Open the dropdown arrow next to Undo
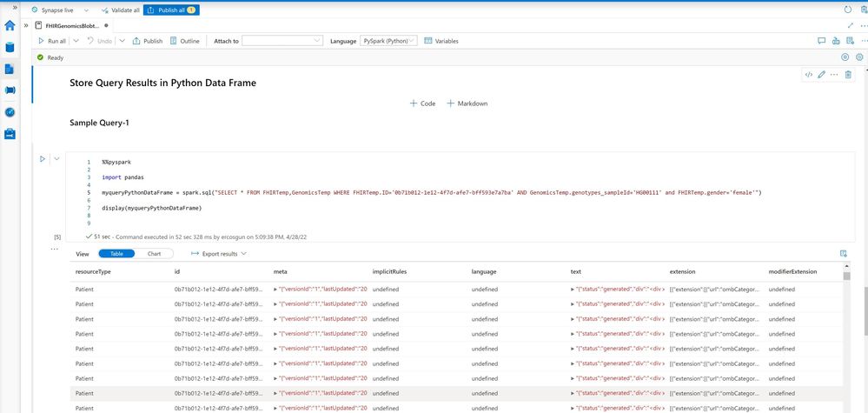868x413 pixels. 123,41
